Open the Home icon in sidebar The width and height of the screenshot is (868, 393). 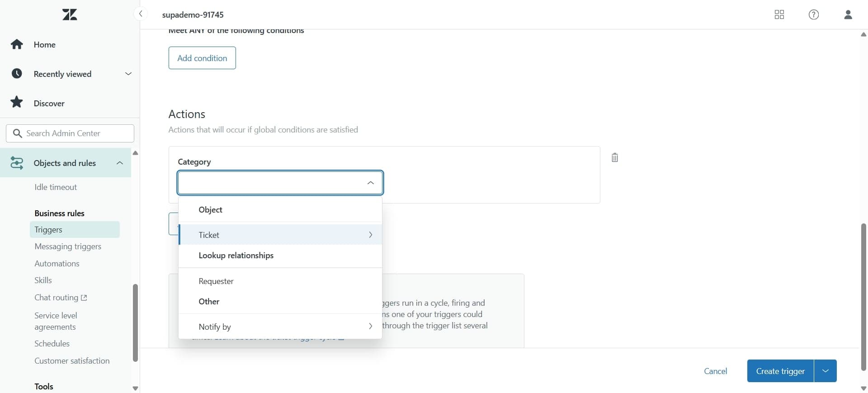click(x=16, y=44)
